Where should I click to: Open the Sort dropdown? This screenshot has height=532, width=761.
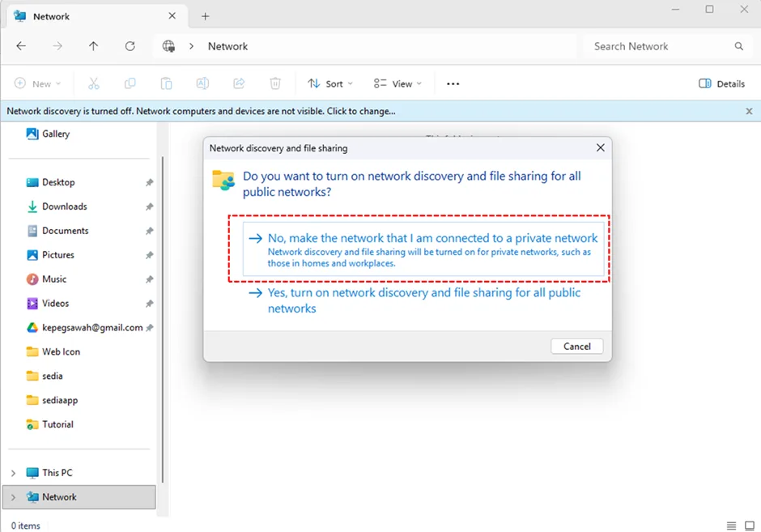(329, 83)
